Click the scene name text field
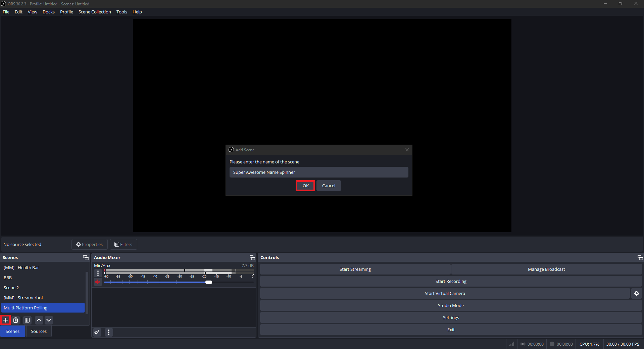The image size is (644, 349). (x=318, y=172)
